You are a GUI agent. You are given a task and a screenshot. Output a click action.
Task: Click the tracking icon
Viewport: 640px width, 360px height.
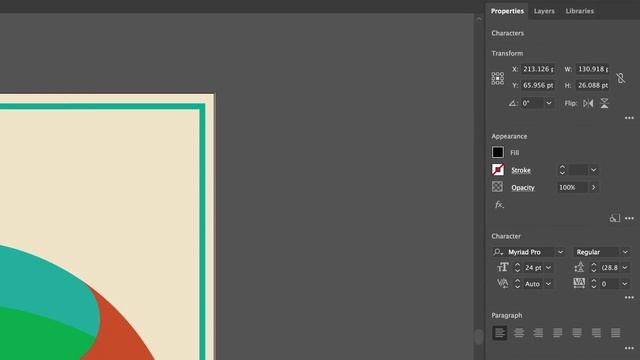(x=579, y=283)
